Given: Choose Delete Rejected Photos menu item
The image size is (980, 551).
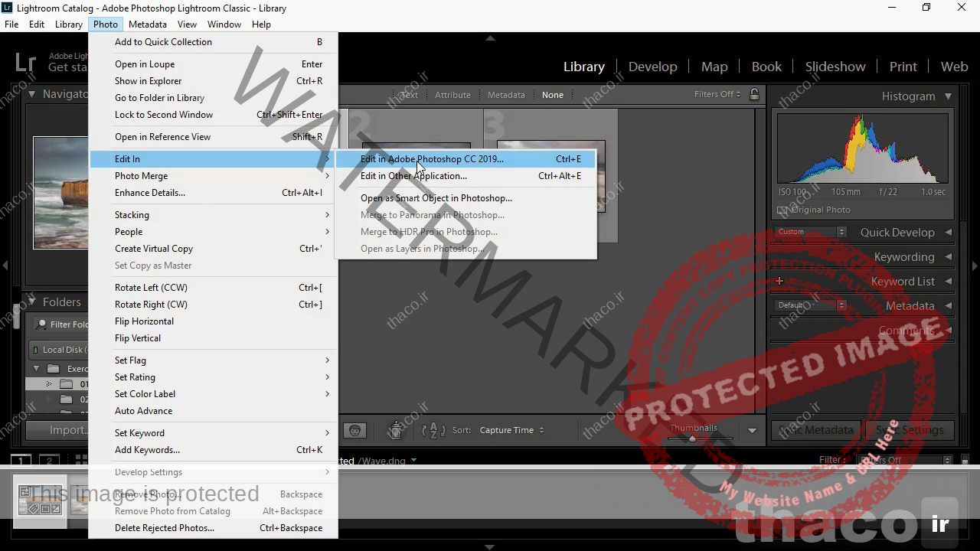Looking at the screenshot, I should (x=213, y=528).
